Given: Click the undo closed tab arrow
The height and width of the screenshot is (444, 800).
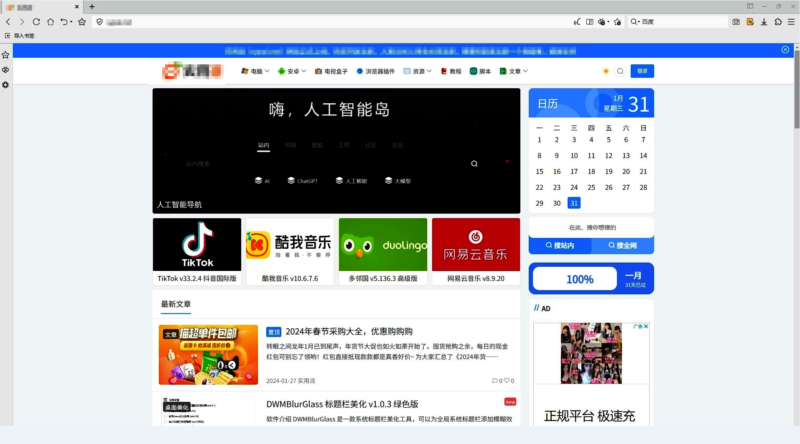Looking at the screenshot, I should tap(64, 22).
